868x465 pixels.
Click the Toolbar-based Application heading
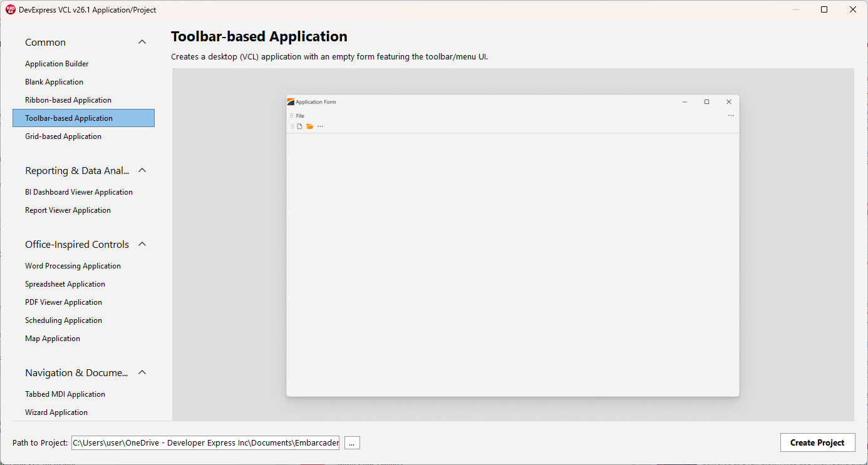(259, 36)
